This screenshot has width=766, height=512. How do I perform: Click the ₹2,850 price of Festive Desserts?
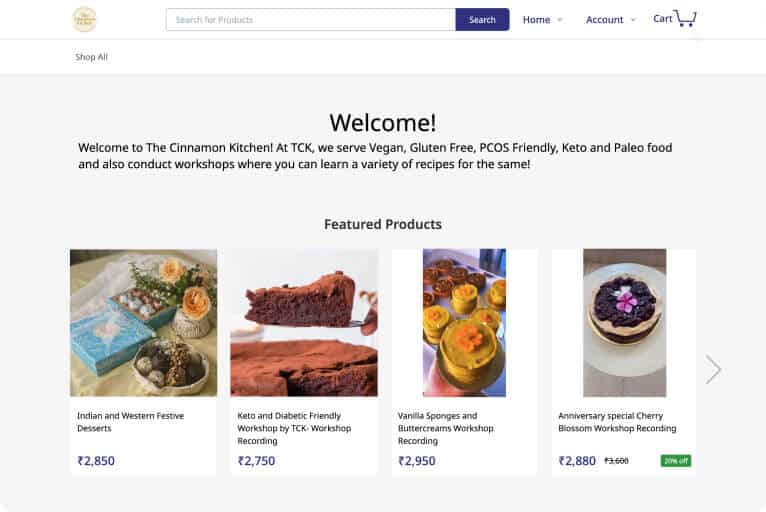tap(96, 461)
